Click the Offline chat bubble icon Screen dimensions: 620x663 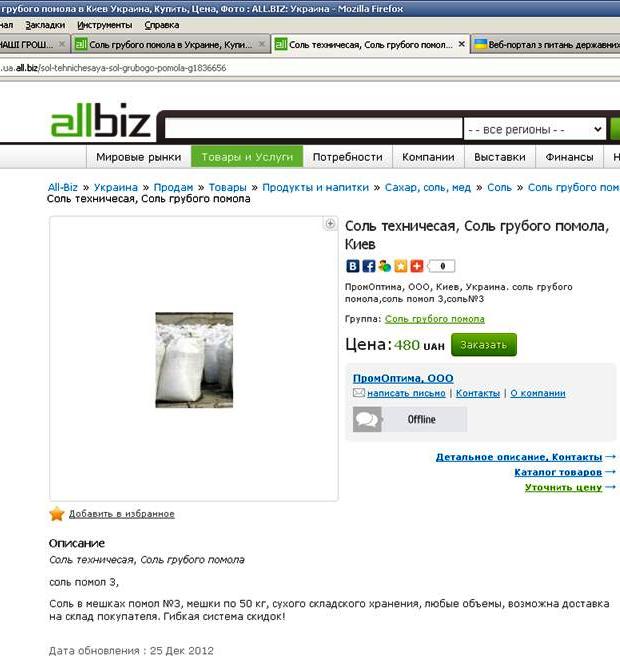point(367,419)
